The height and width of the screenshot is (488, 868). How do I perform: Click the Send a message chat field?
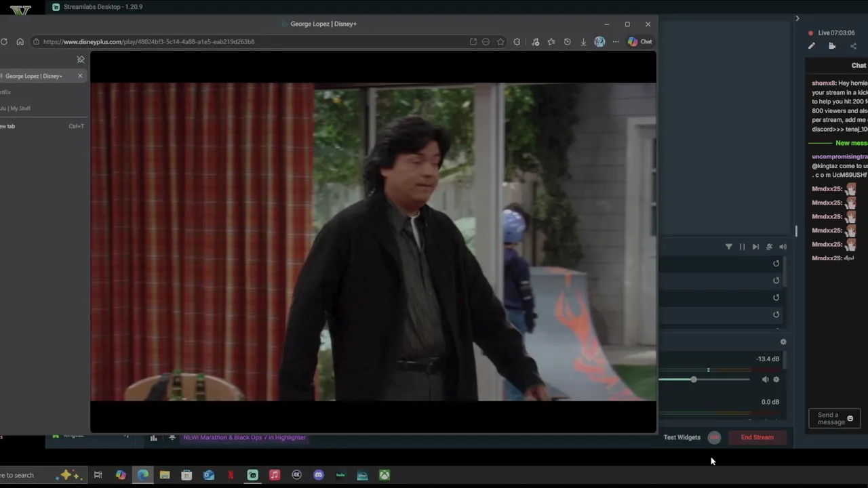pyautogui.click(x=834, y=419)
